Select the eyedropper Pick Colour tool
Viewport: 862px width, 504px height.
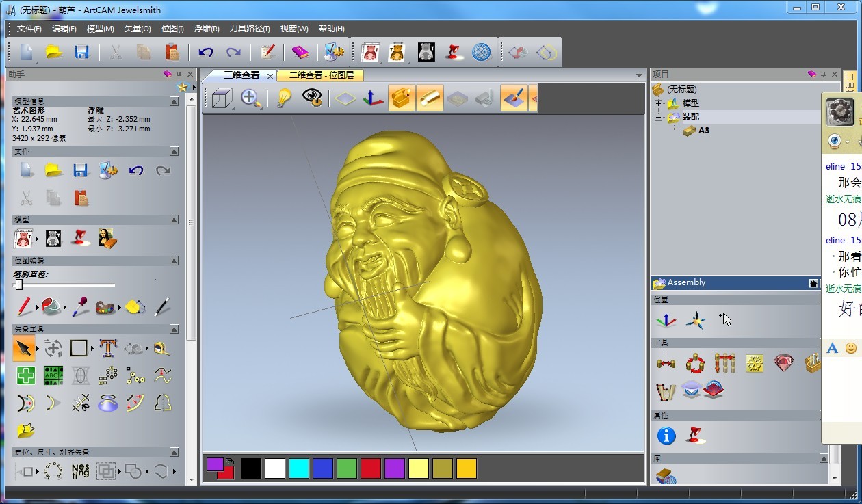tap(80, 306)
